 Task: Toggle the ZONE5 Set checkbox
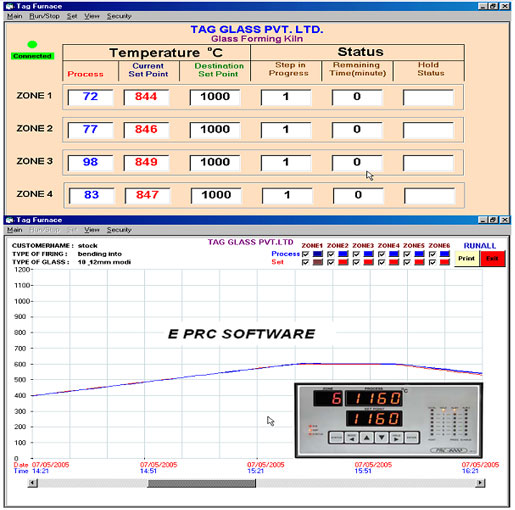[407, 262]
